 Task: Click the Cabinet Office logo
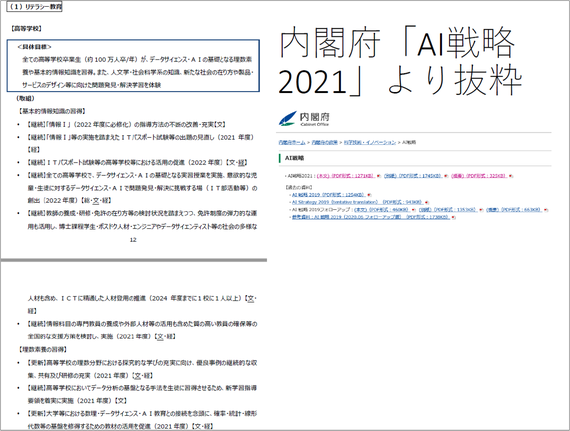pos(304,118)
